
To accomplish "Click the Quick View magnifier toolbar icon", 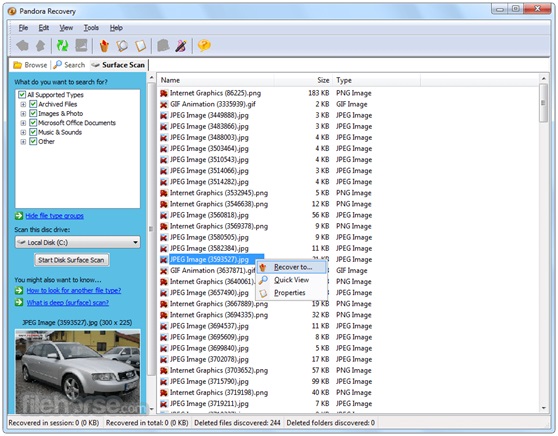I will tap(122, 46).
